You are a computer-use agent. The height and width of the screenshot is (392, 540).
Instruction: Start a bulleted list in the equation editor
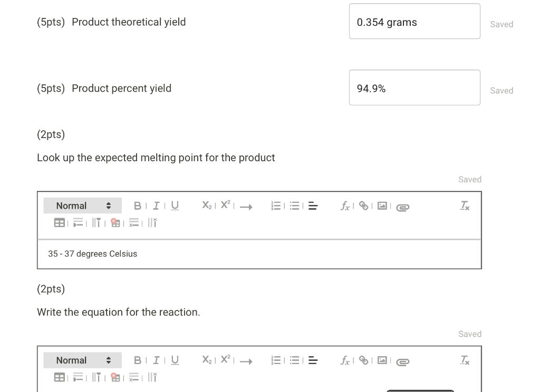coord(295,360)
